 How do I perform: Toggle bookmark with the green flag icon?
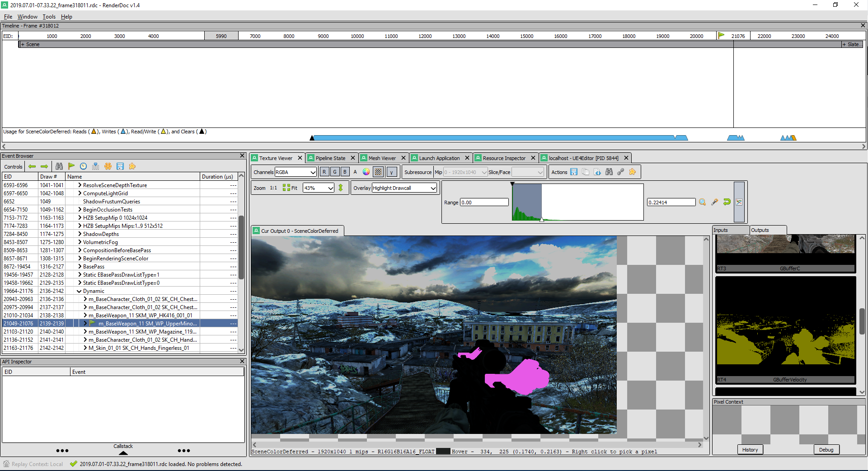click(x=71, y=166)
